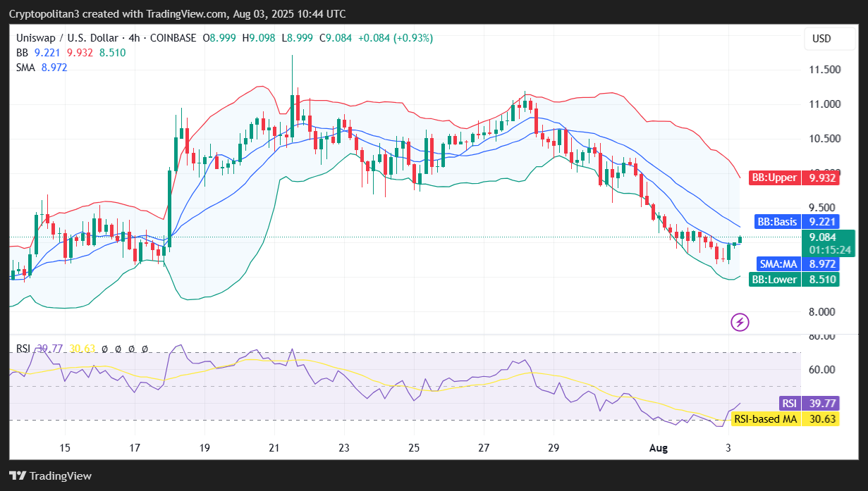Click the TradingView logo at bottom left
Screen dimensions: 868x491
coord(50,476)
